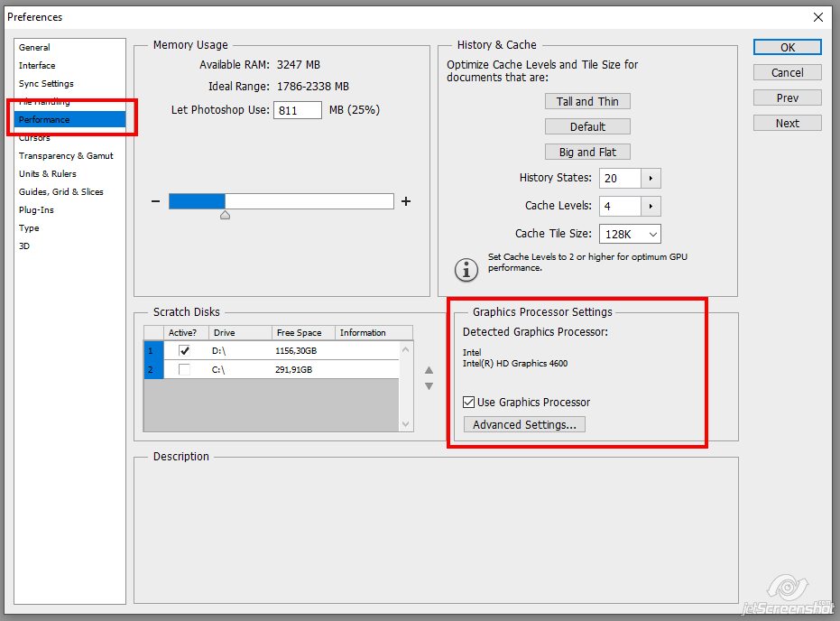Click the memory usage slider bar

coord(282,201)
